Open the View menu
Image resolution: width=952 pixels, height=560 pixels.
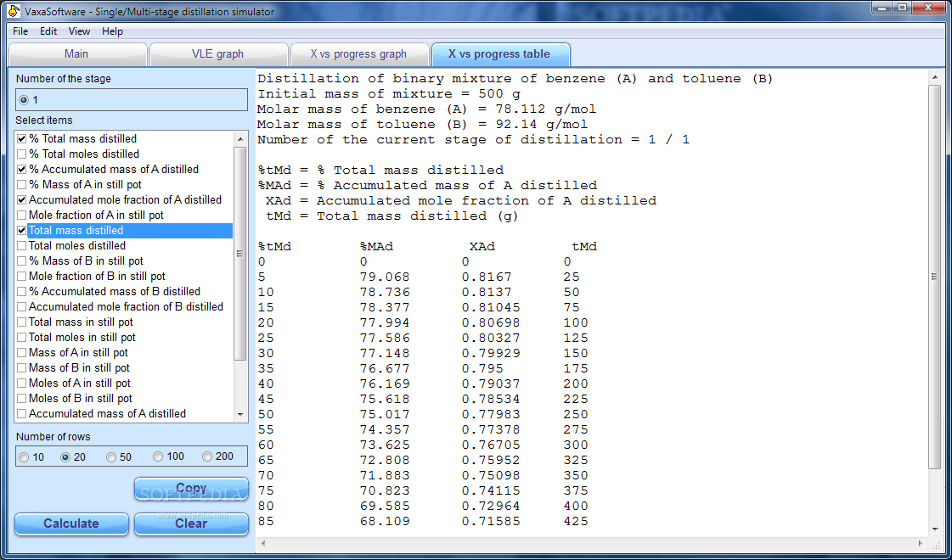tap(79, 31)
